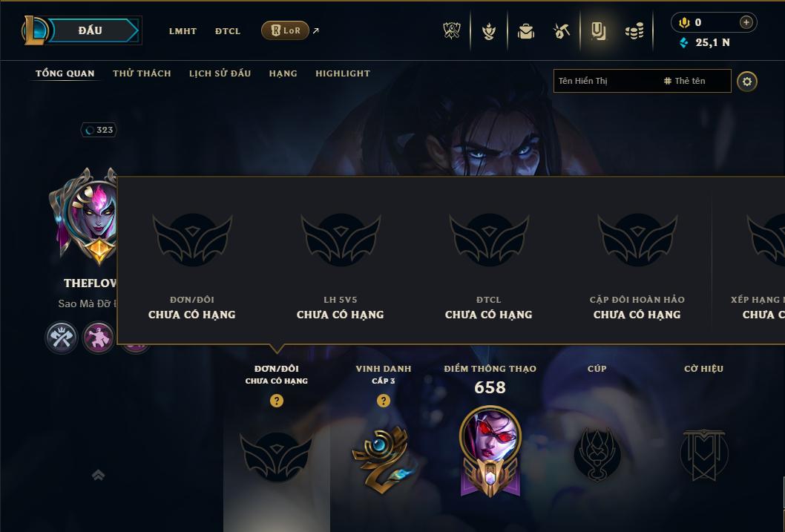This screenshot has width=785, height=532.
Task: Open the Lịch Sử Đấu tab
Action: [220, 73]
